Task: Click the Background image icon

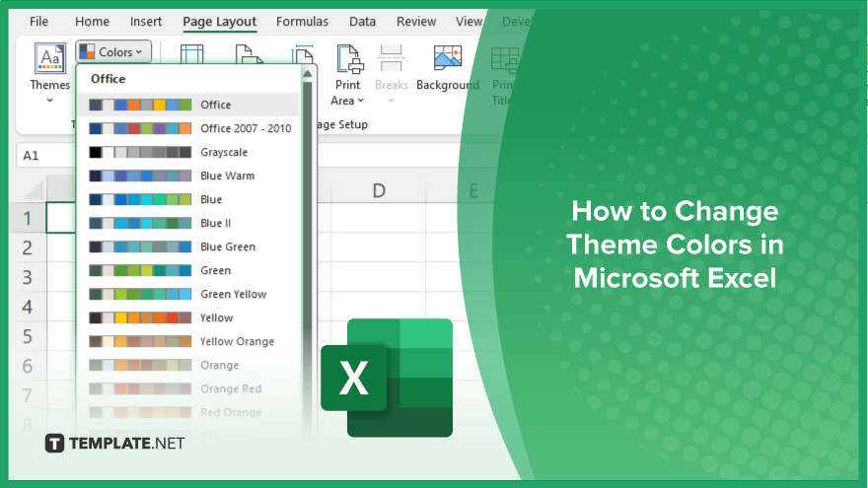Action: point(448,58)
